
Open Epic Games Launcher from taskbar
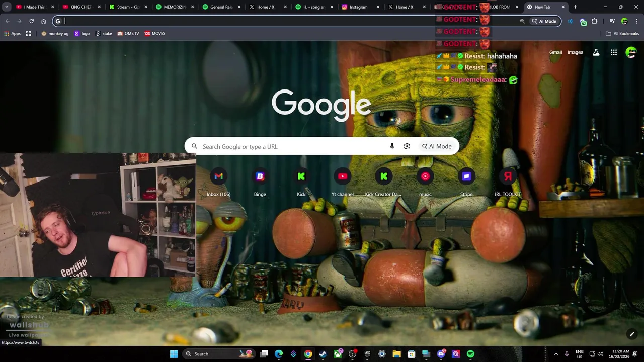[x=367, y=354]
